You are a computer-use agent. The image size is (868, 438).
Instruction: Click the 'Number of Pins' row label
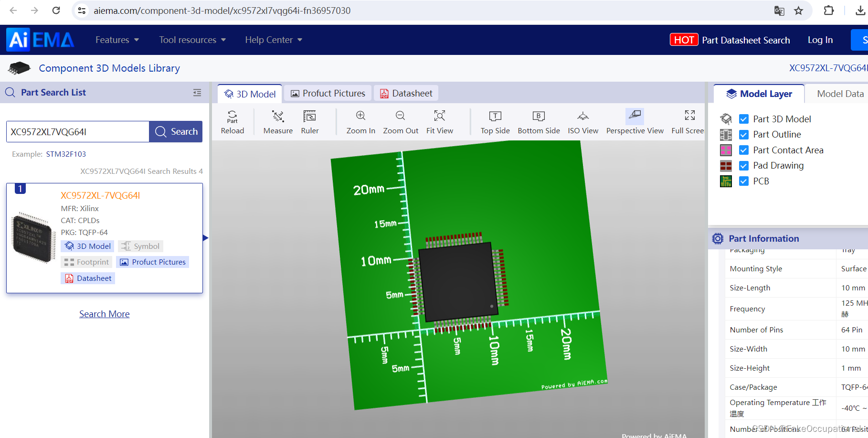click(x=756, y=330)
